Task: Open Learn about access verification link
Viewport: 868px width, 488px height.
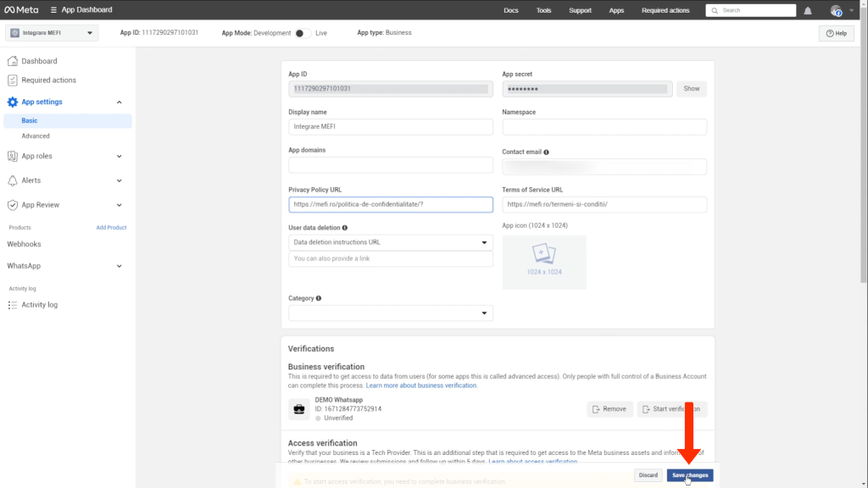Action: pyautogui.click(x=532, y=462)
